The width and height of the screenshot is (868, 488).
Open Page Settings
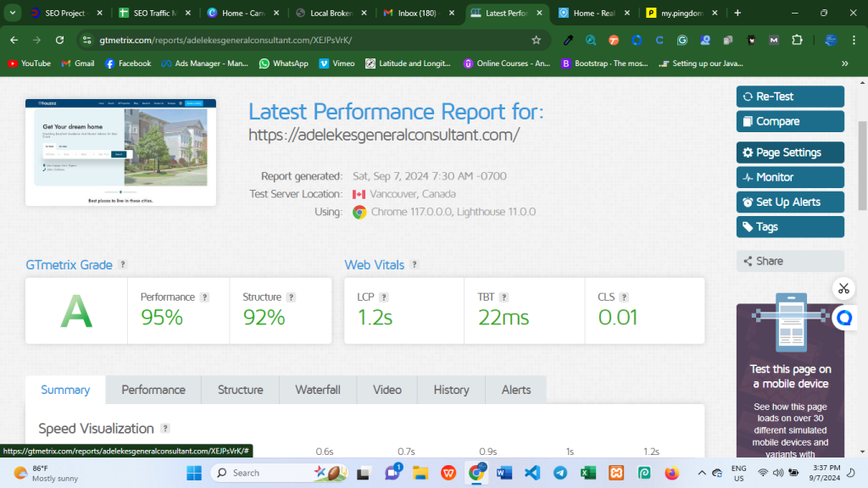click(x=790, y=152)
